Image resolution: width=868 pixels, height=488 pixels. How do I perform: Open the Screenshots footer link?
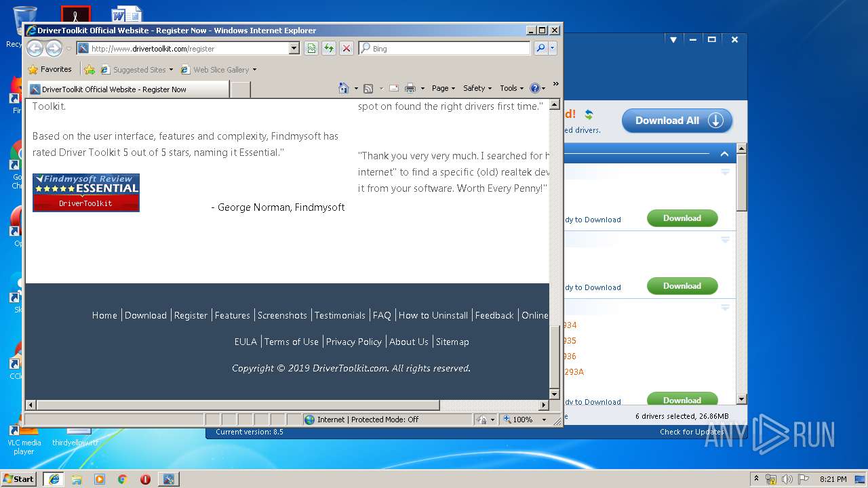[x=282, y=315]
